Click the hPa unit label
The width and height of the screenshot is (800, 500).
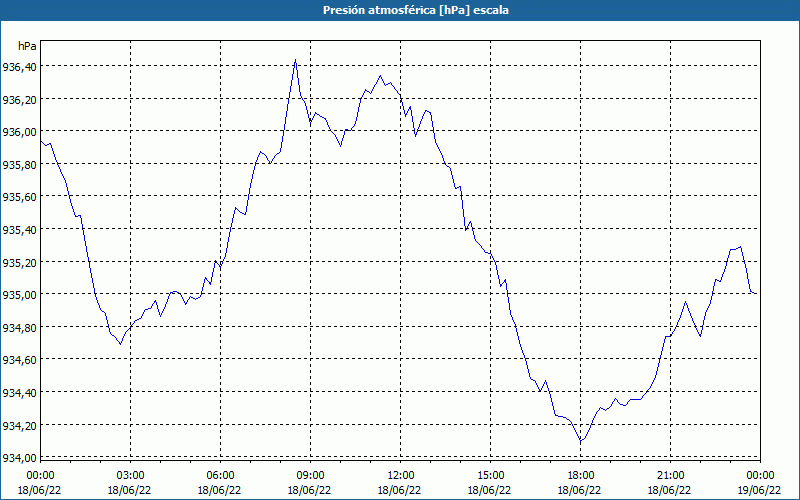tap(27, 46)
